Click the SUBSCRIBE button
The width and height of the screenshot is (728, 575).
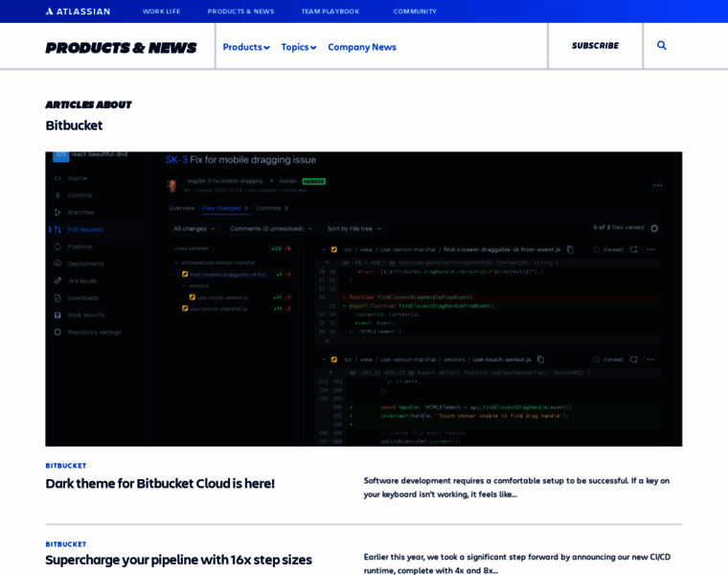click(x=595, y=45)
